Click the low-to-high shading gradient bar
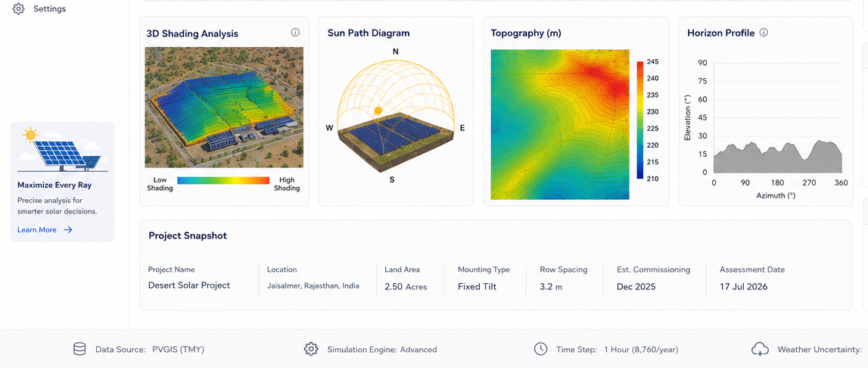This screenshot has height=368, width=868. coord(223,180)
